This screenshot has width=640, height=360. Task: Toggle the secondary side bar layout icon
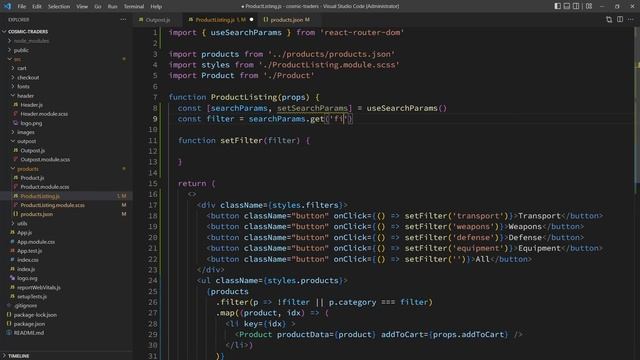click(576, 6)
